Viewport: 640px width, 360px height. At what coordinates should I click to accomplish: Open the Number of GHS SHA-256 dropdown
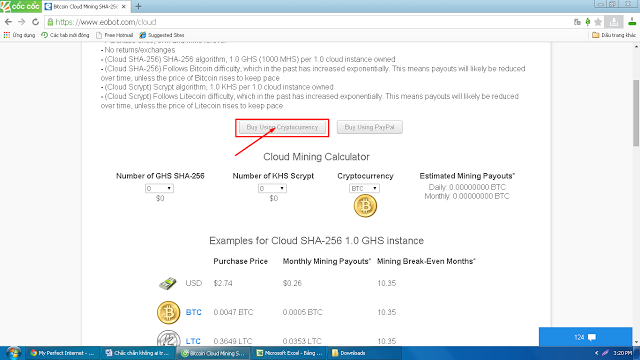coord(159,188)
